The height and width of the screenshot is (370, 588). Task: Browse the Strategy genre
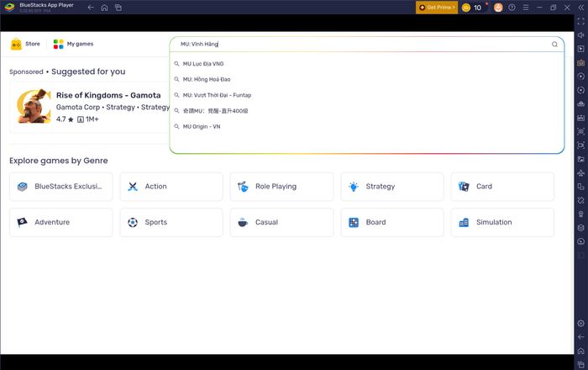[x=392, y=187]
